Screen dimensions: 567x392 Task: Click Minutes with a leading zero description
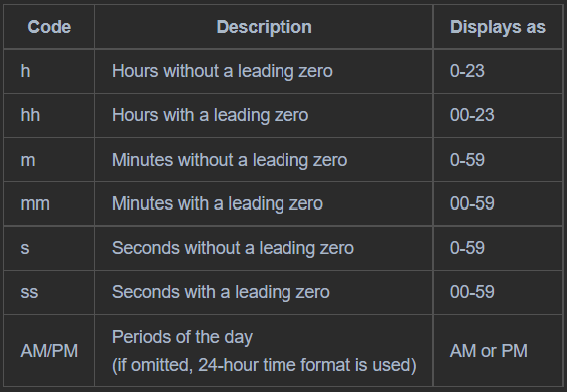point(218,204)
